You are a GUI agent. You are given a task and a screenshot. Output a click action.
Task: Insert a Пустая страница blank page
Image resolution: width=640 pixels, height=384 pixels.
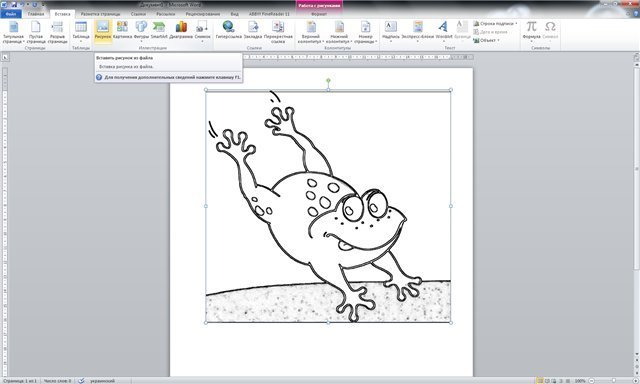[36, 32]
